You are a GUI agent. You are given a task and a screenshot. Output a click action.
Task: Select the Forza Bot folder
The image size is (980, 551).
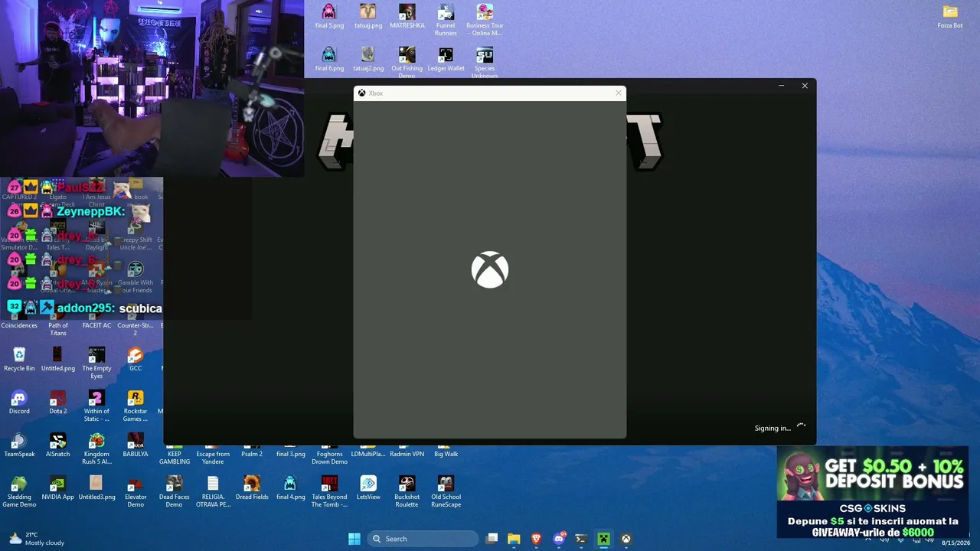[950, 16]
